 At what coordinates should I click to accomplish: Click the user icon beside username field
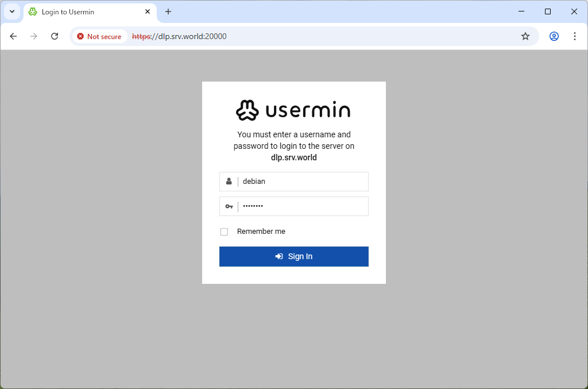(229, 182)
